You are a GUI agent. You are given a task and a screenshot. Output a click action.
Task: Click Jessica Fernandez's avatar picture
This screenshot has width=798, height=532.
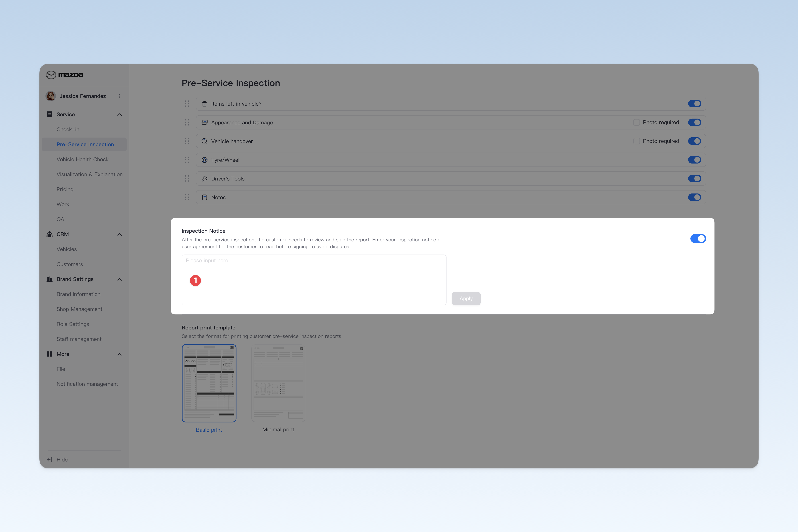51,96
